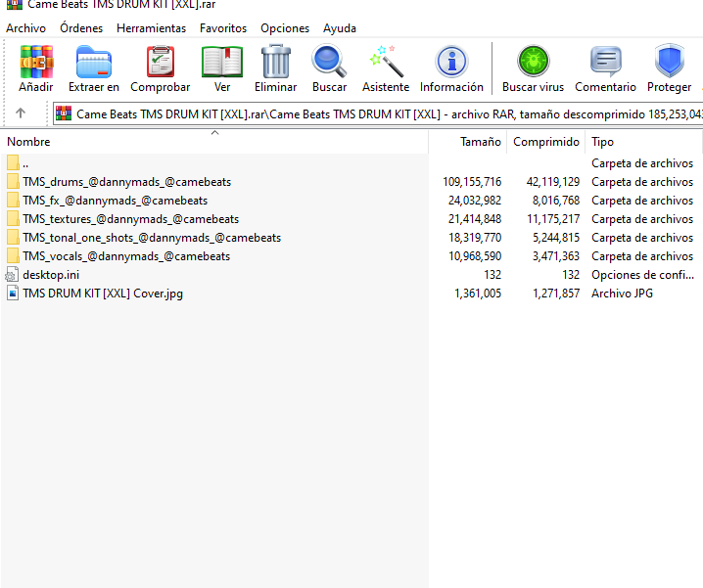
Task: Click the archive path address field
Action: click(x=378, y=113)
